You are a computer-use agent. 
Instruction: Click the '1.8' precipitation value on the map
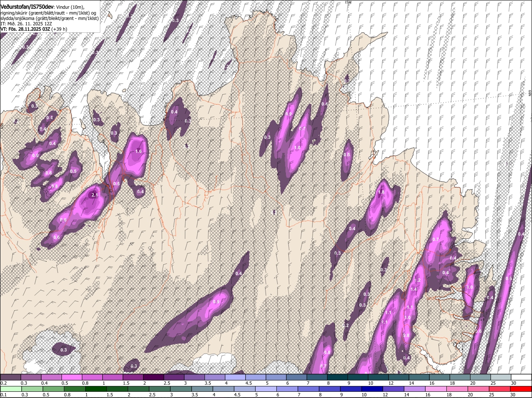[382, 192]
